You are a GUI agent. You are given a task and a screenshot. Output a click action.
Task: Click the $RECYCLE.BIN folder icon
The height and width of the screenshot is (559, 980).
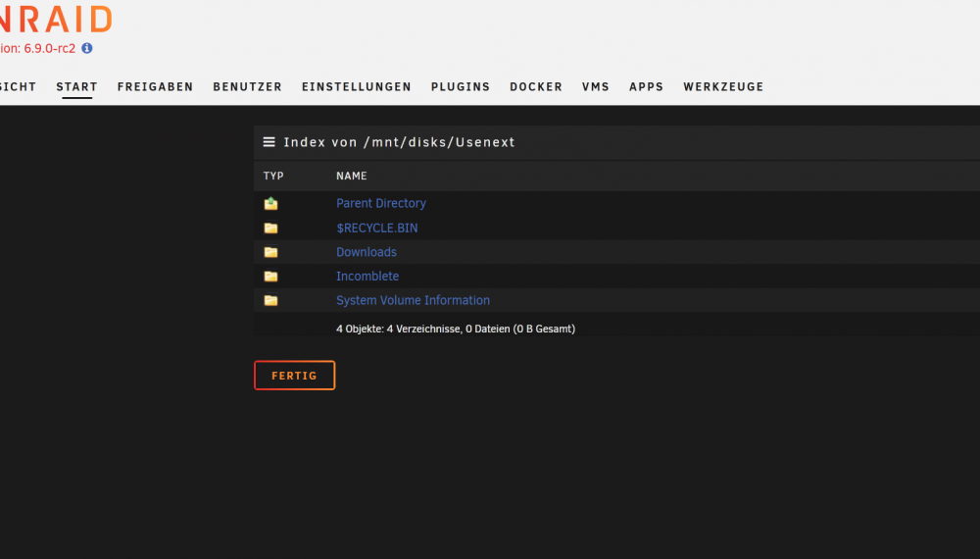tap(270, 229)
